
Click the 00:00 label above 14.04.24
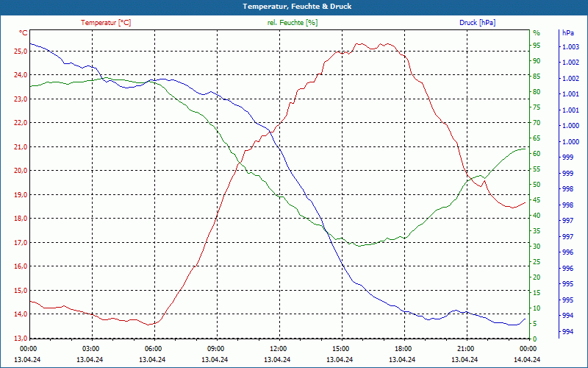(x=527, y=349)
